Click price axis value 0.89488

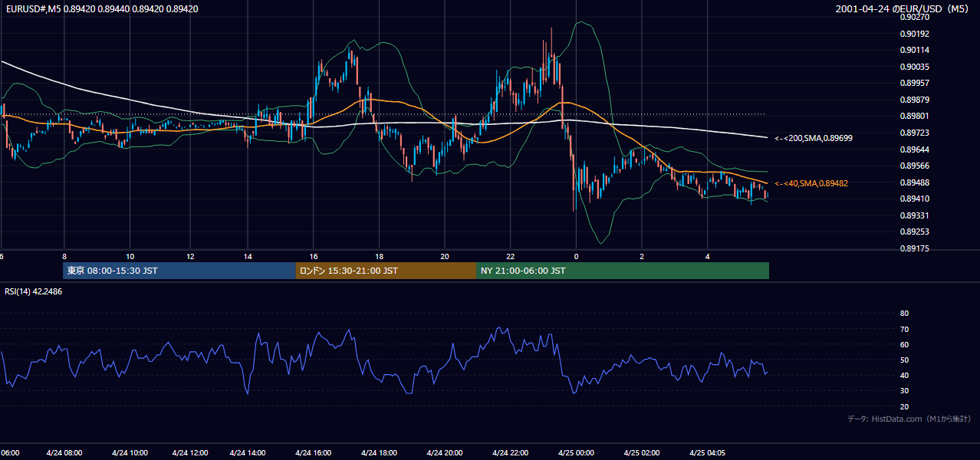[x=914, y=182]
